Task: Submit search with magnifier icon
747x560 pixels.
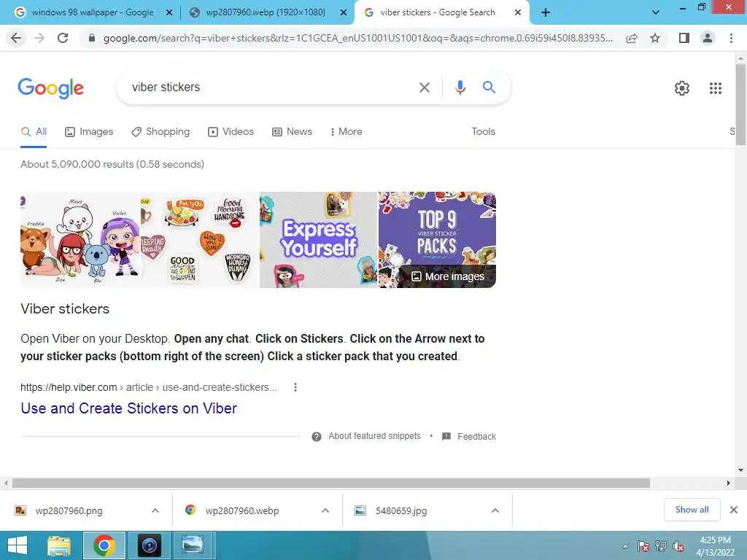Action: click(x=489, y=87)
